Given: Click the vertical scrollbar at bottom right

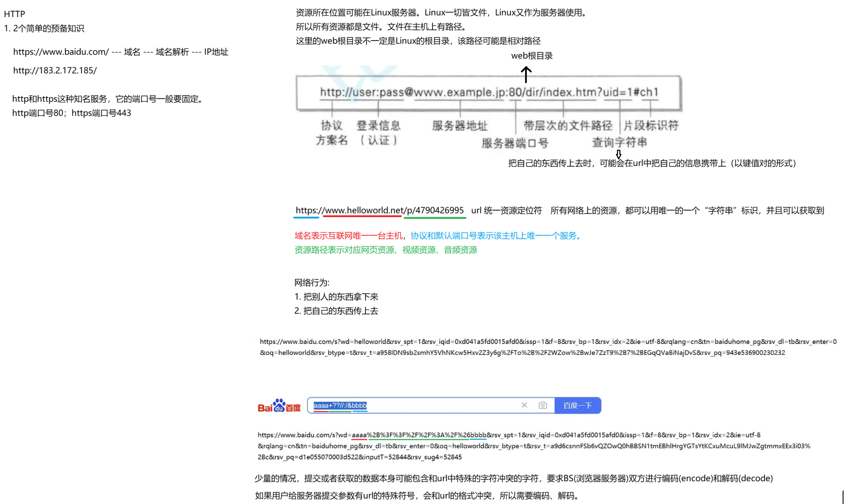Looking at the screenshot, I should [x=842, y=497].
